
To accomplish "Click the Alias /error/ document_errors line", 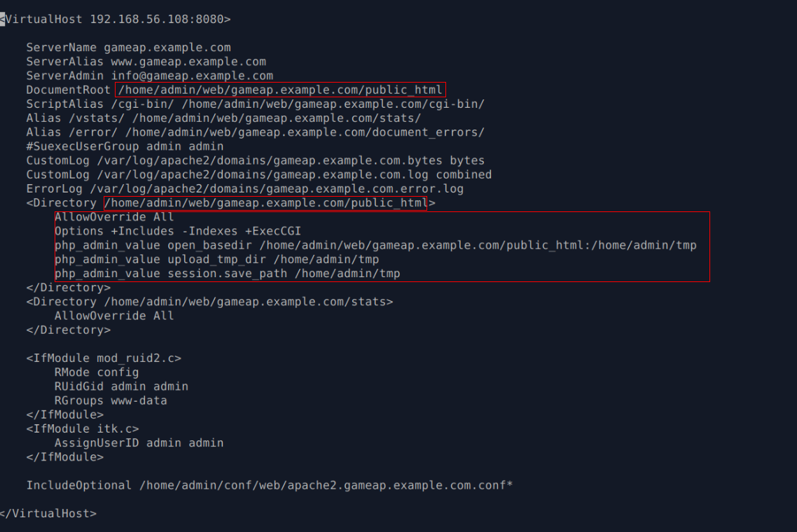I will pyautogui.click(x=256, y=132).
